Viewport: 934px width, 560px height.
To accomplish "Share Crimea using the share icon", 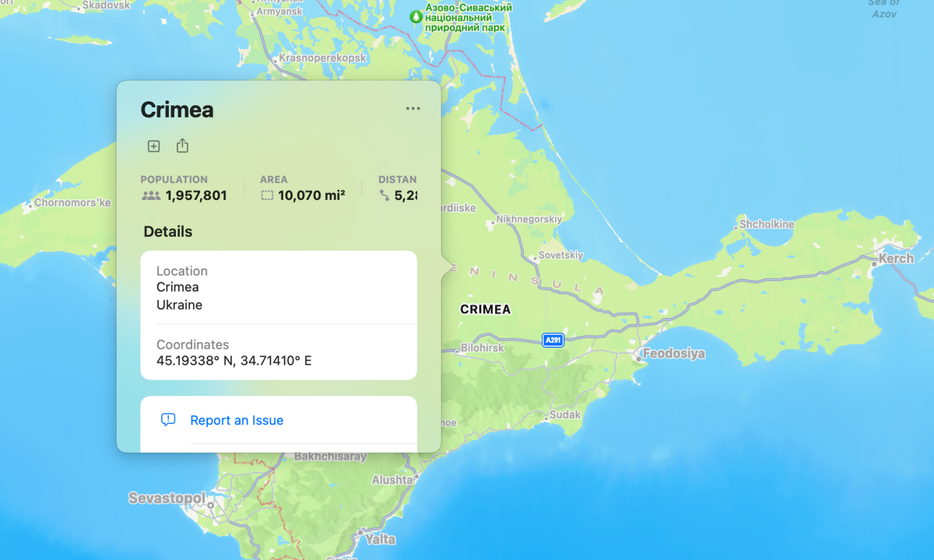I will tap(182, 145).
